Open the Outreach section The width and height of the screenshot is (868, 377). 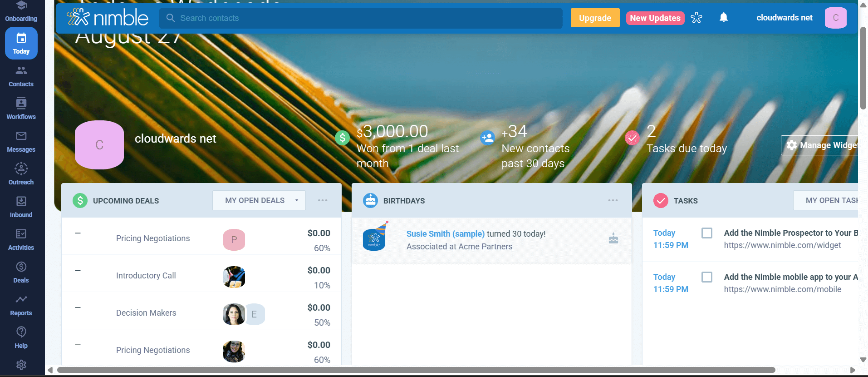[x=21, y=174]
